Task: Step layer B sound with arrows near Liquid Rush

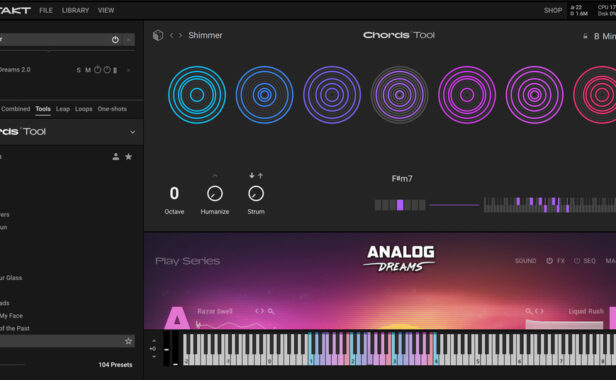Action: (x=539, y=311)
